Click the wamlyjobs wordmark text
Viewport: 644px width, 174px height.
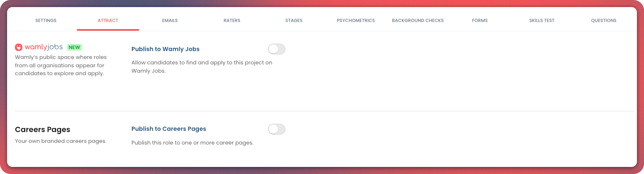point(44,47)
